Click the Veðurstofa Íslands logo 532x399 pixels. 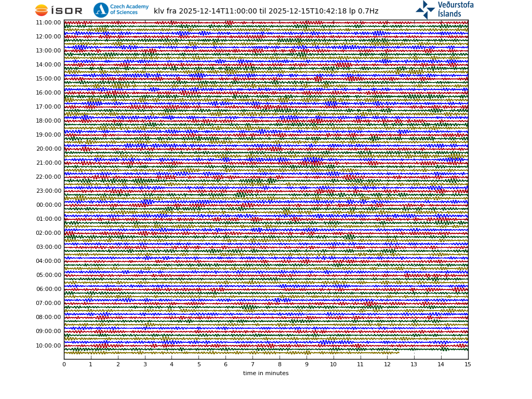(425, 9)
